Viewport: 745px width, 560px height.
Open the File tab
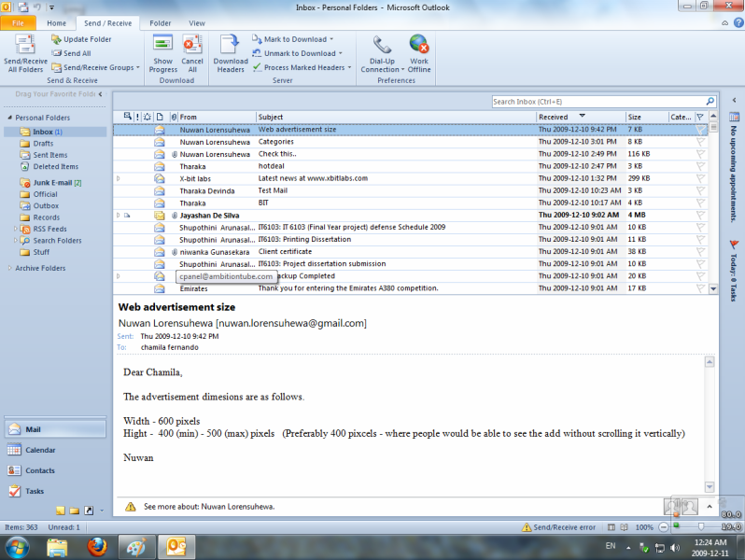(18, 22)
